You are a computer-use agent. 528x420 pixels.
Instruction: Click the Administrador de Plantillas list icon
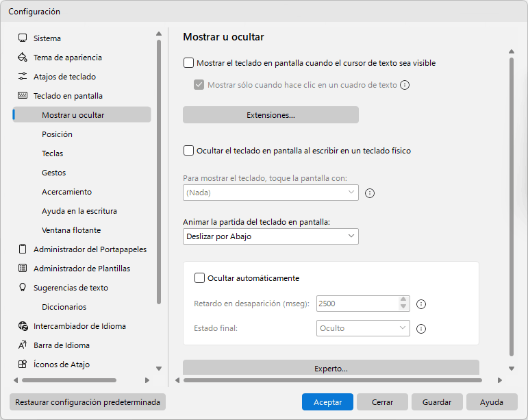point(23,268)
